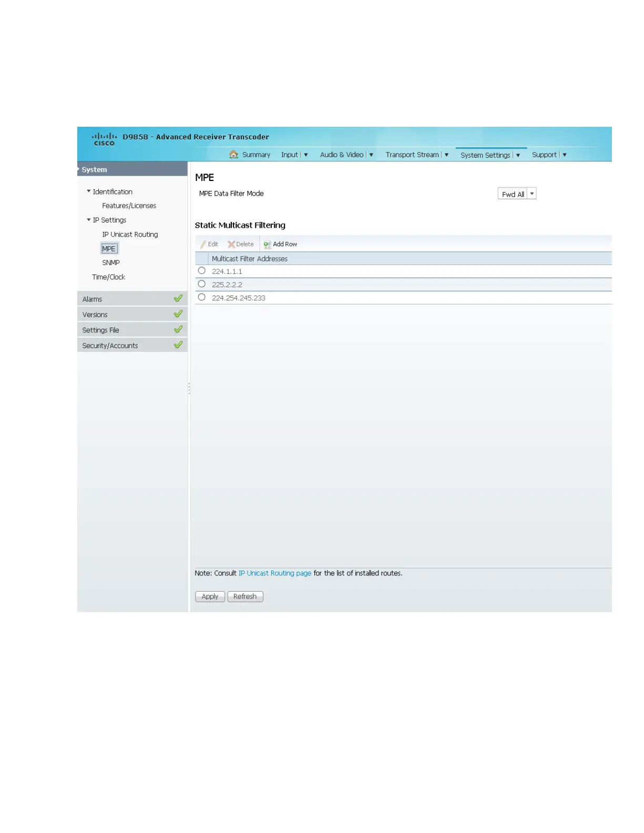Screen dimensions: 644x833
Task: Click the Delete toolbar label
Action: click(x=245, y=245)
